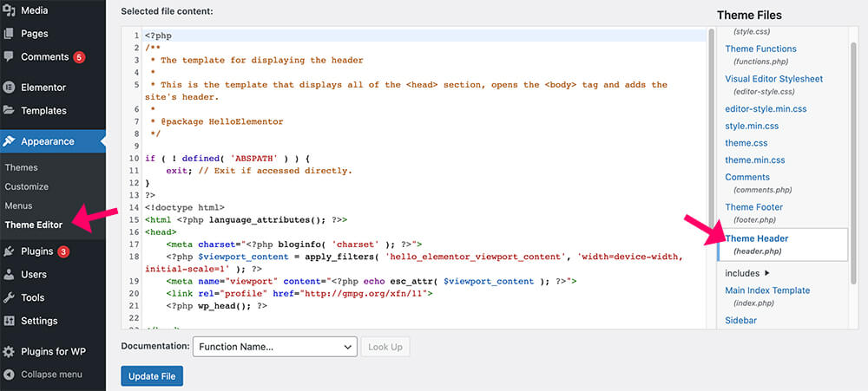Expand the includes folder arrow

pos(767,272)
